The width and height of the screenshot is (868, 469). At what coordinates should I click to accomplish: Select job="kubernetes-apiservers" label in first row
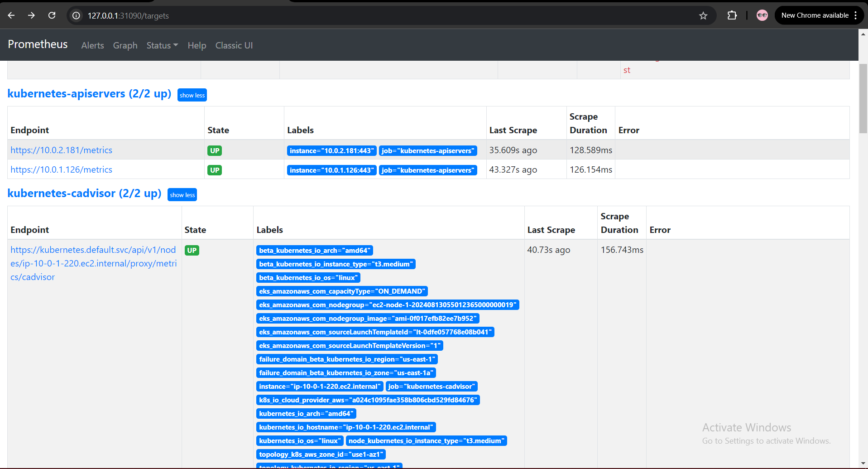(428, 150)
